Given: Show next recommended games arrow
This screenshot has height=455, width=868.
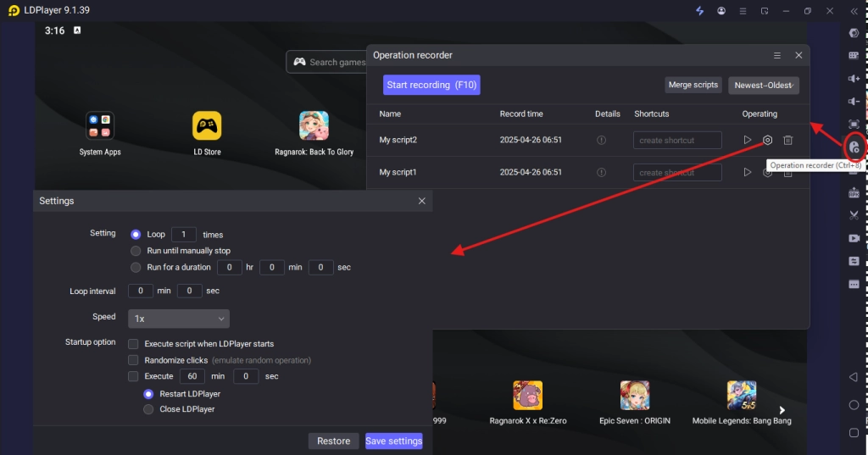Looking at the screenshot, I should pos(782,410).
